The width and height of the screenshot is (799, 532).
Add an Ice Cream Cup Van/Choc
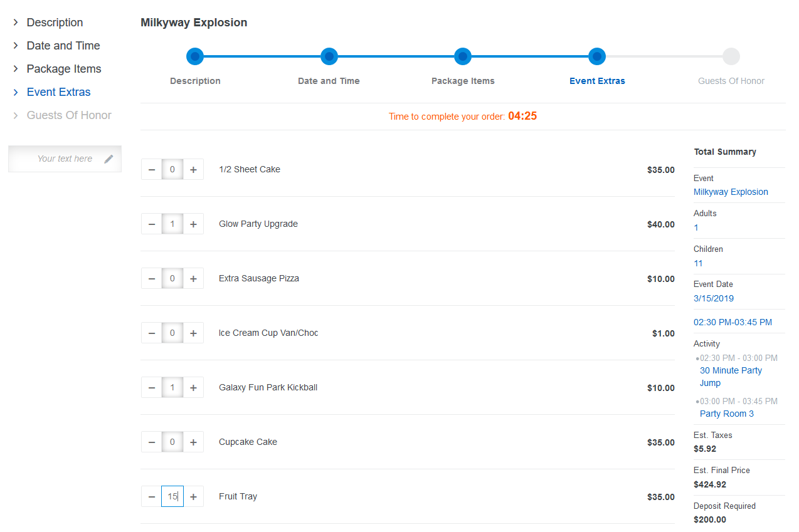pos(193,333)
